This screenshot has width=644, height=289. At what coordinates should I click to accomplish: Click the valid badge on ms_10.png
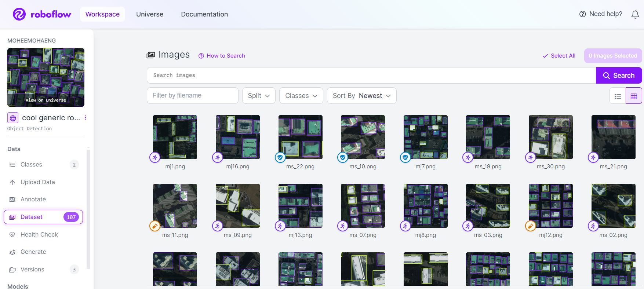[x=343, y=157]
